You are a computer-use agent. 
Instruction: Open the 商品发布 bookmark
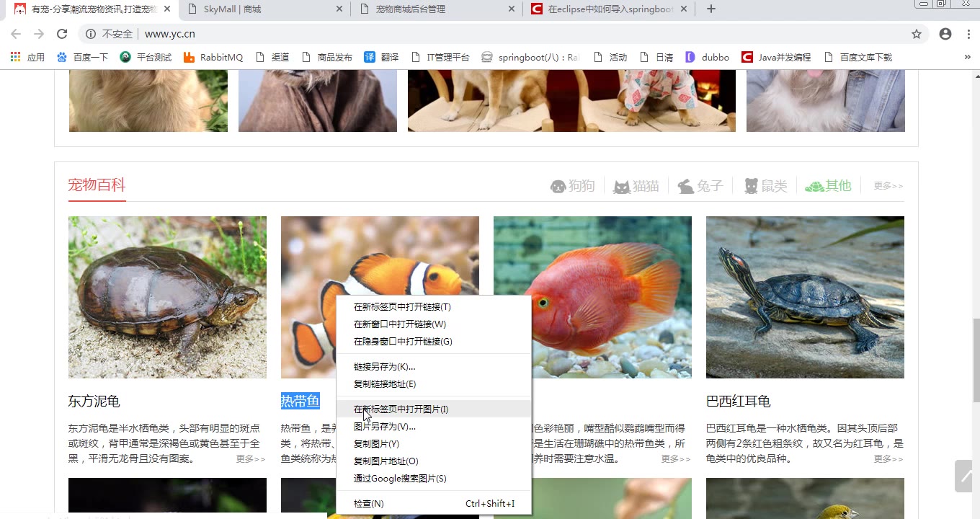[x=327, y=57]
